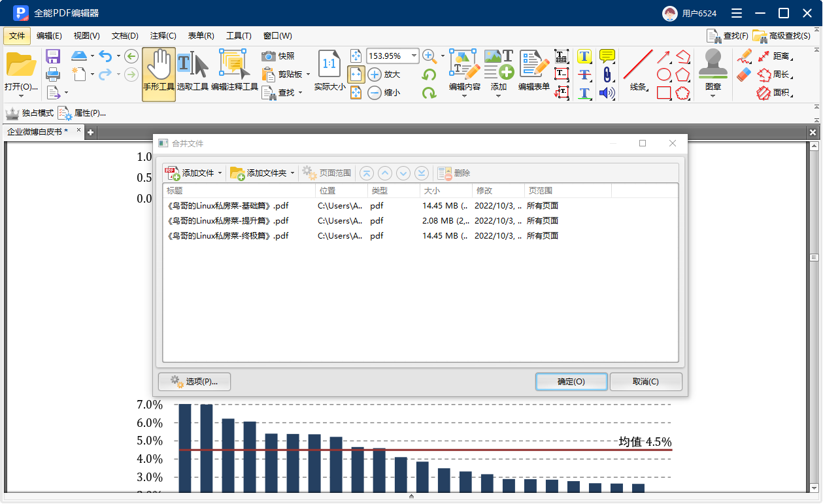Select the Hand tool (手形工具)
Image resolution: width=823 pixels, height=504 pixels.
coord(159,69)
